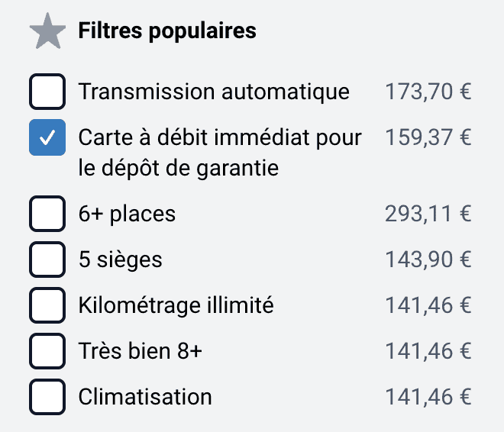Toggle the Très bien 8+ checkbox
The image size is (504, 432).
[47, 351]
